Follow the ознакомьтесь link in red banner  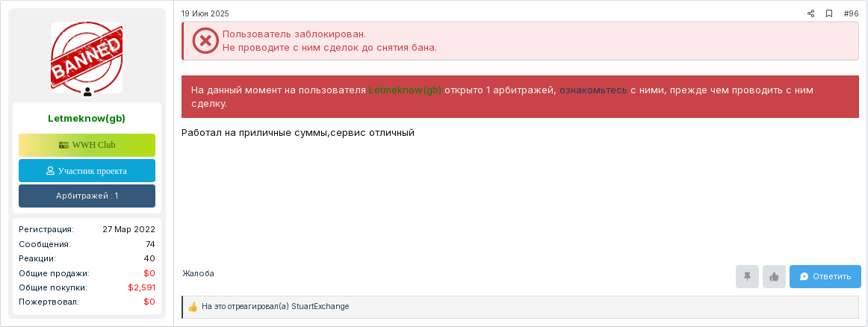pyautogui.click(x=593, y=90)
